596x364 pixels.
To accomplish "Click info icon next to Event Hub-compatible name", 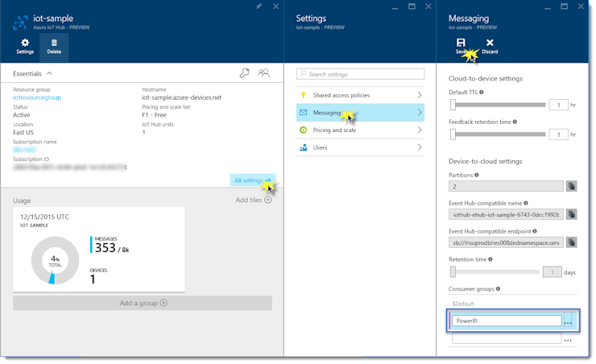I will click(x=526, y=203).
